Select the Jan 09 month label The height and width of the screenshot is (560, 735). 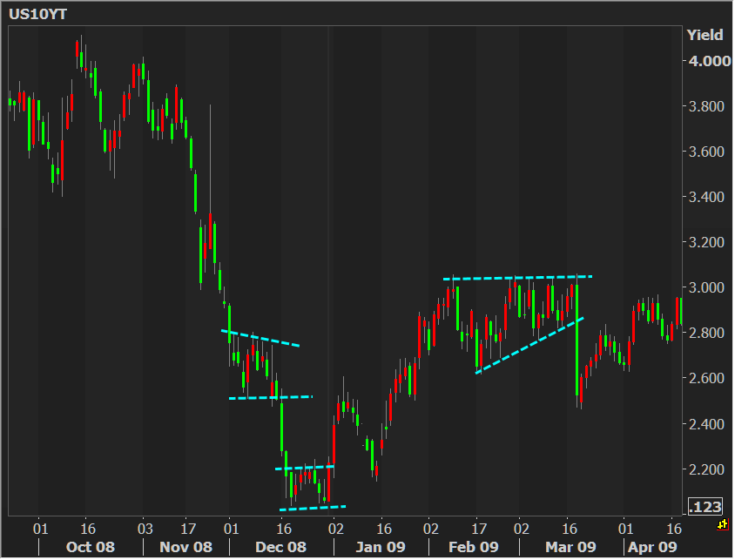pyautogui.click(x=381, y=548)
